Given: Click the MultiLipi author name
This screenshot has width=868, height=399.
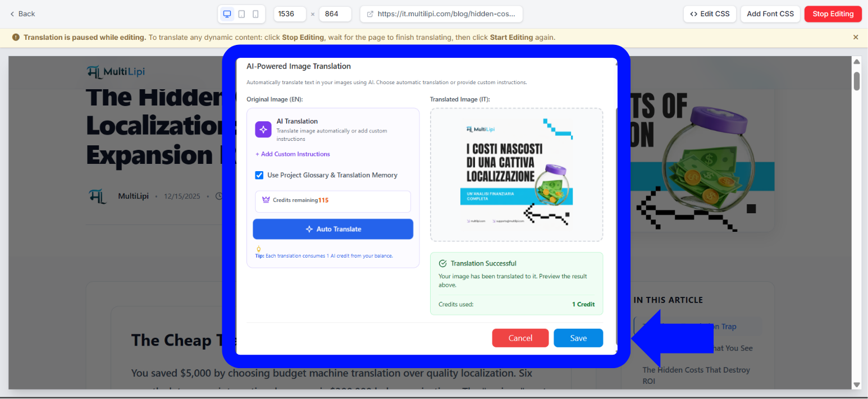Looking at the screenshot, I should [x=133, y=196].
